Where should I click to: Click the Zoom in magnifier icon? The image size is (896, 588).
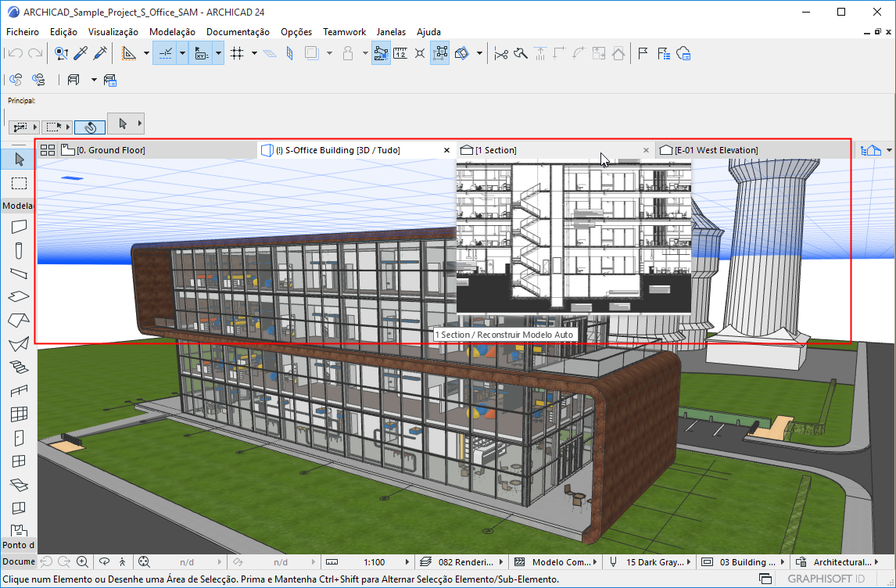83,561
